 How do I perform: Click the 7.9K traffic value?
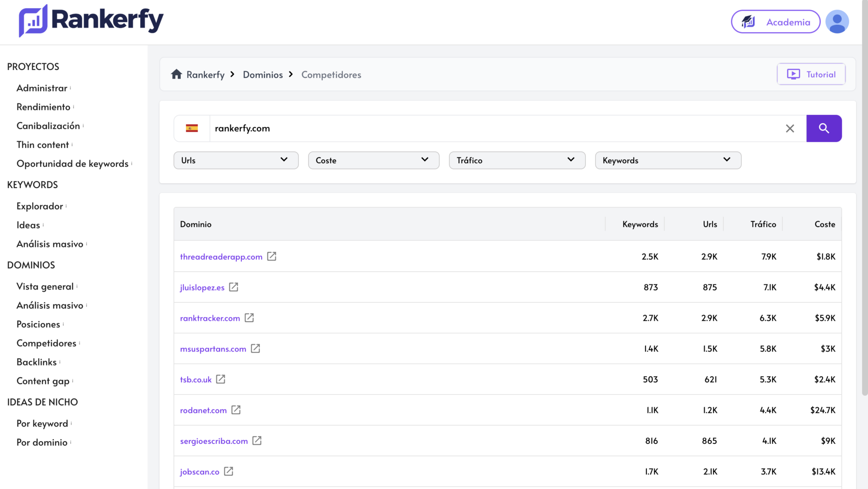pyautogui.click(x=769, y=257)
